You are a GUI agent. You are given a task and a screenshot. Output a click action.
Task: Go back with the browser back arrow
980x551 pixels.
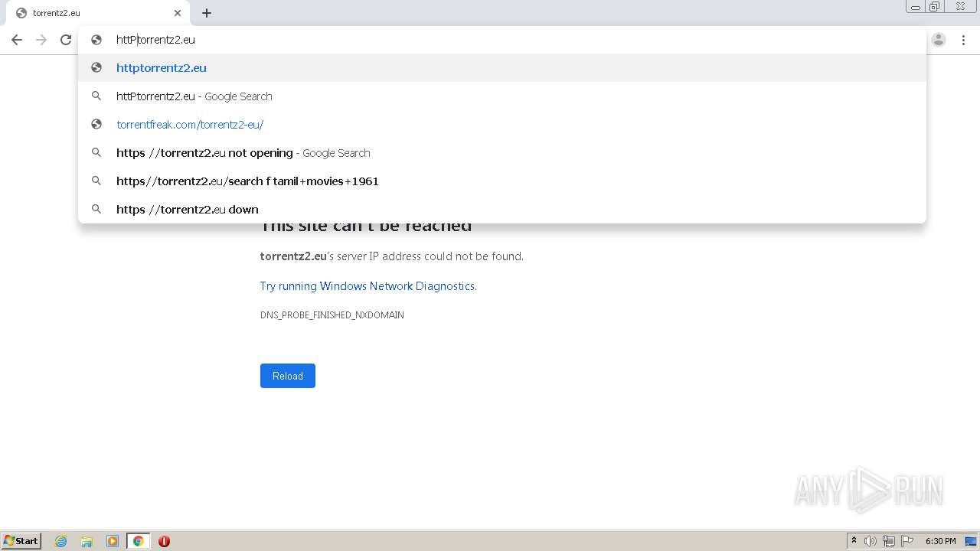pos(17,40)
